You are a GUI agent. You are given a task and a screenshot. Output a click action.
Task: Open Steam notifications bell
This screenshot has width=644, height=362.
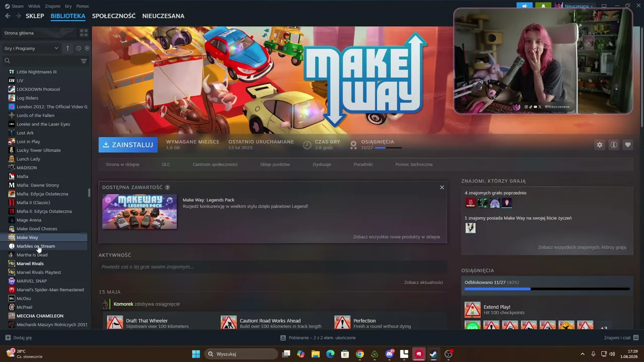point(543,6)
